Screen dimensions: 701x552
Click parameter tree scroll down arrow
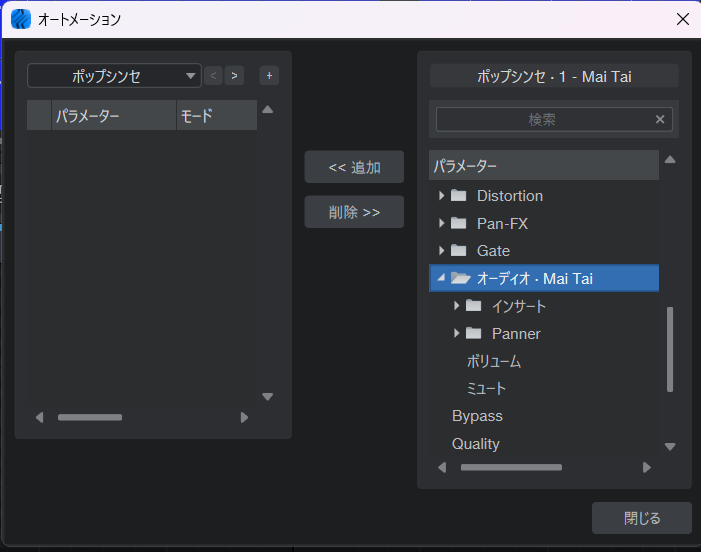(670, 447)
